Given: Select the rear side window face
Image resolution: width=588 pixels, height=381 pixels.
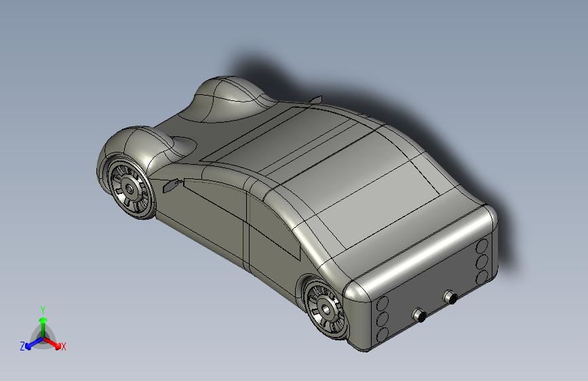Looking at the screenshot, I should (x=274, y=226).
